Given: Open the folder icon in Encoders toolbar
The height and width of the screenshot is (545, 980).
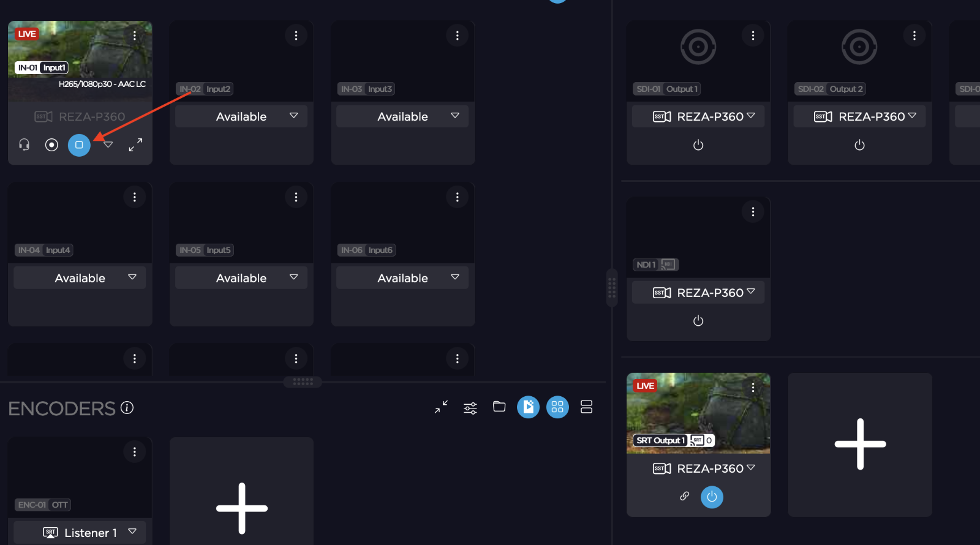Looking at the screenshot, I should coord(499,407).
